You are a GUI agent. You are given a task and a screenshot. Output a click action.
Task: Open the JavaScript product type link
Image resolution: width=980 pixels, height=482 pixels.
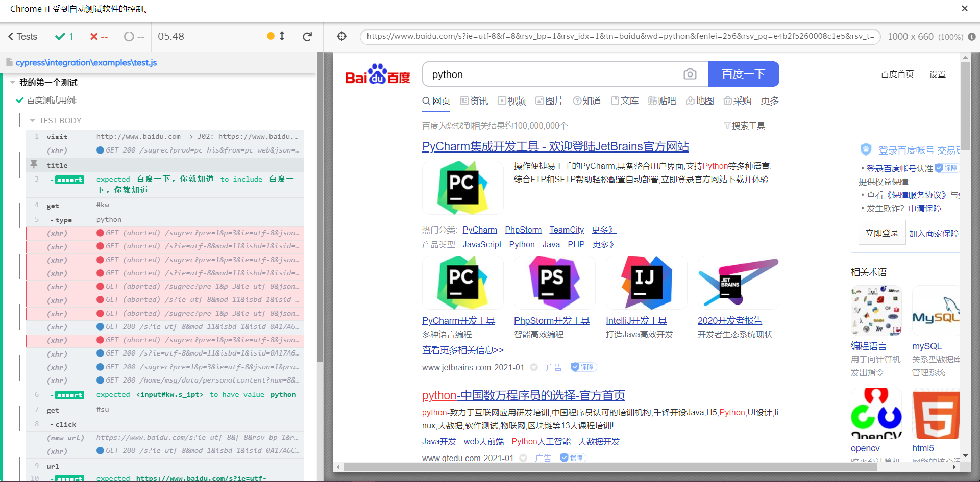[x=482, y=245]
